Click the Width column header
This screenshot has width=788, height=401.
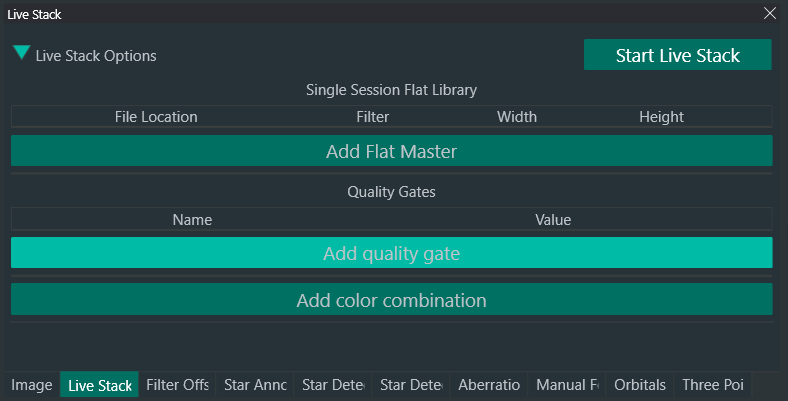point(517,117)
